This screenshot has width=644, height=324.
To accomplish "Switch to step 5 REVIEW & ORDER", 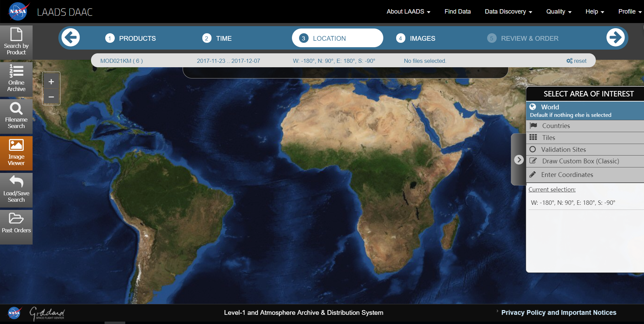I will pyautogui.click(x=523, y=38).
